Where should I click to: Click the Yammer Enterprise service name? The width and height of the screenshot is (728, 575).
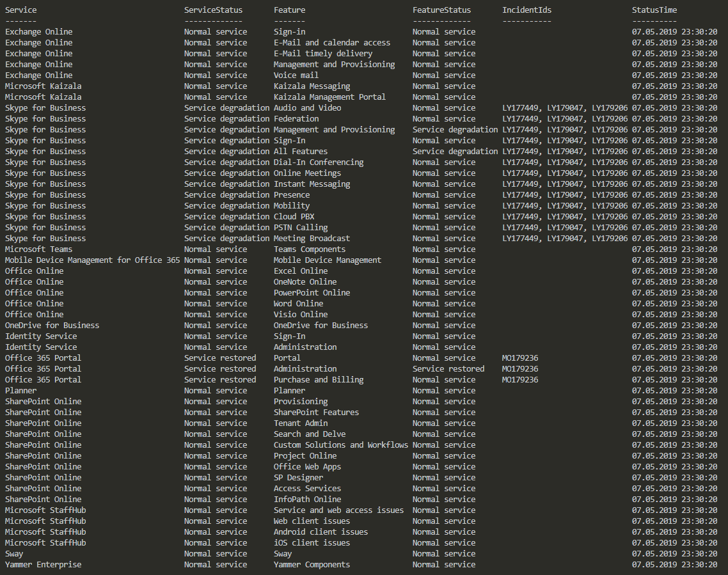pos(43,565)
